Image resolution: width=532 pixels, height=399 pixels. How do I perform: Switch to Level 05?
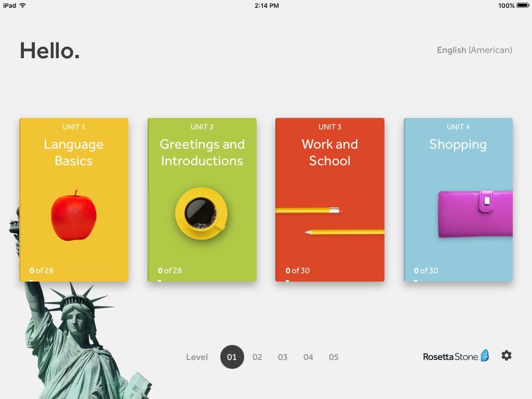click(x=334, y=357)
